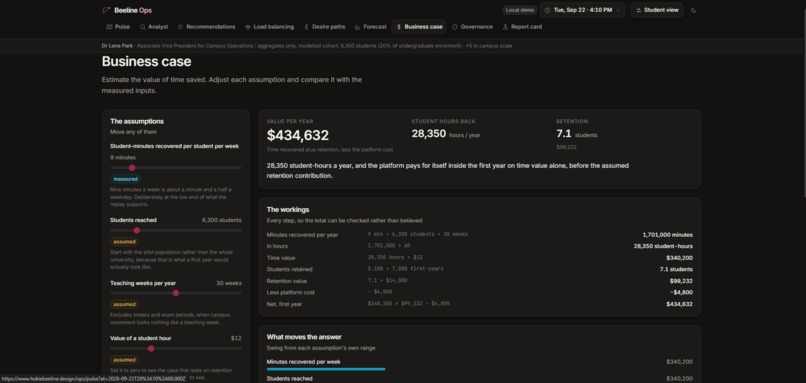Click the What moves the answer heading
Image resolution: width=806 pixels, height=383 pixels.
(x=304, y=337)
